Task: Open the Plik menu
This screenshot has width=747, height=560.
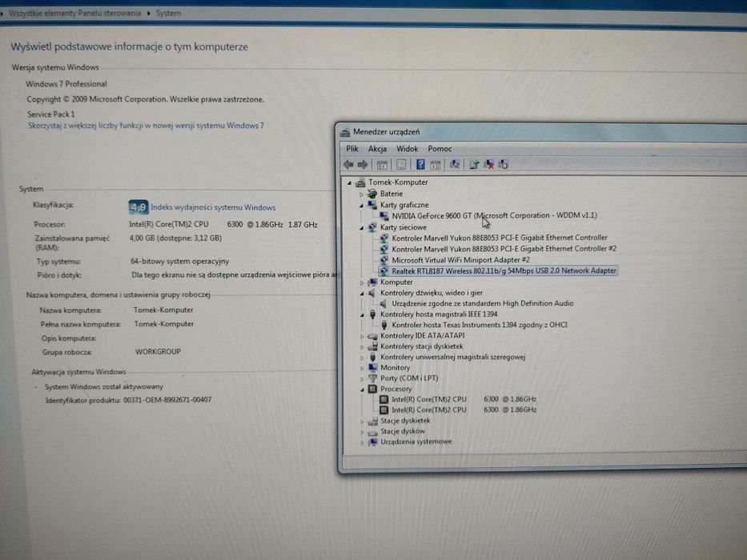Action: pyautogui.click(x=352, y=149)
